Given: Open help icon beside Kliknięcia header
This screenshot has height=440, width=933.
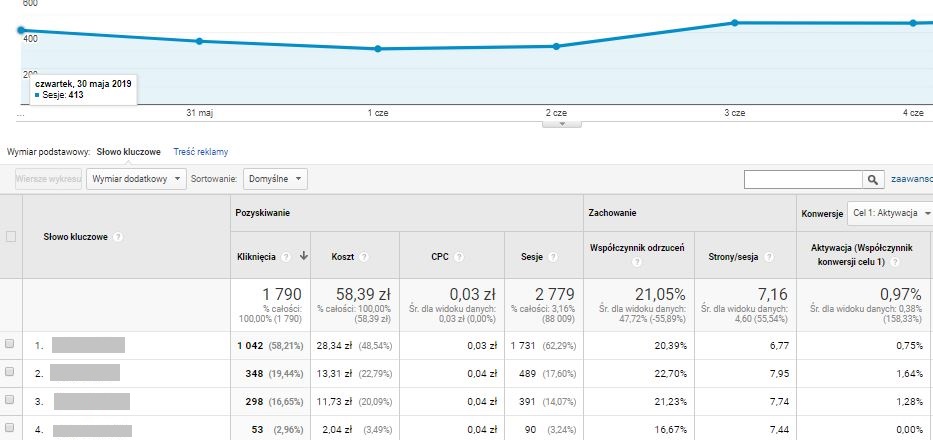Looking at the screenshot, I should 286,257.
